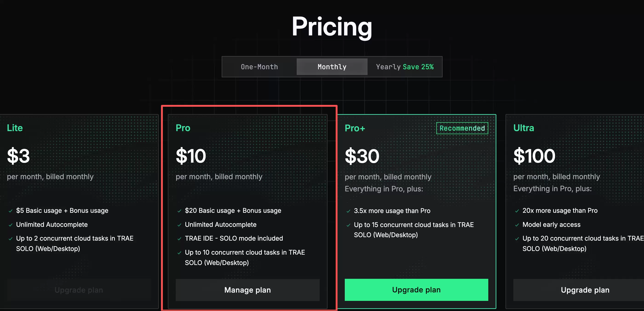Image resolution: width=644 pixels, height=311 pixels.
Task: Switch to the Monthly billing tab
Action: point(332,67)
